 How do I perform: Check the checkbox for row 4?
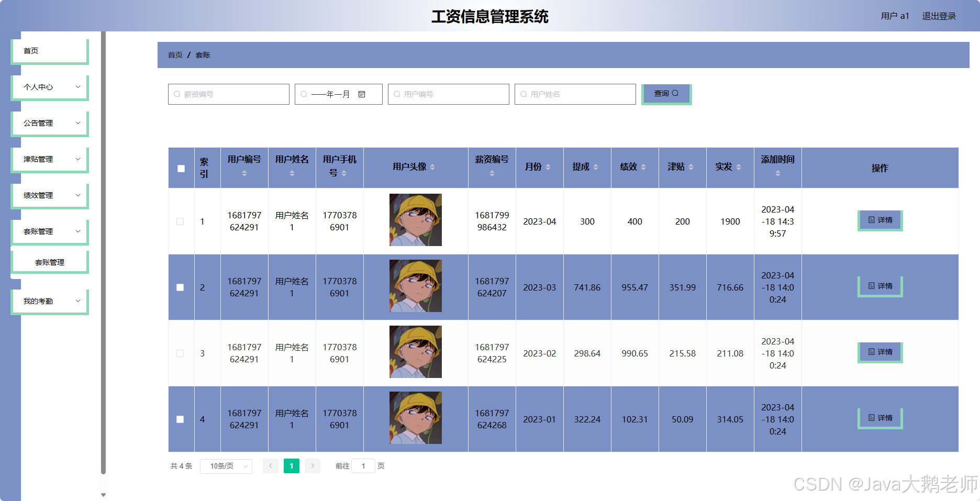point(180,419)
